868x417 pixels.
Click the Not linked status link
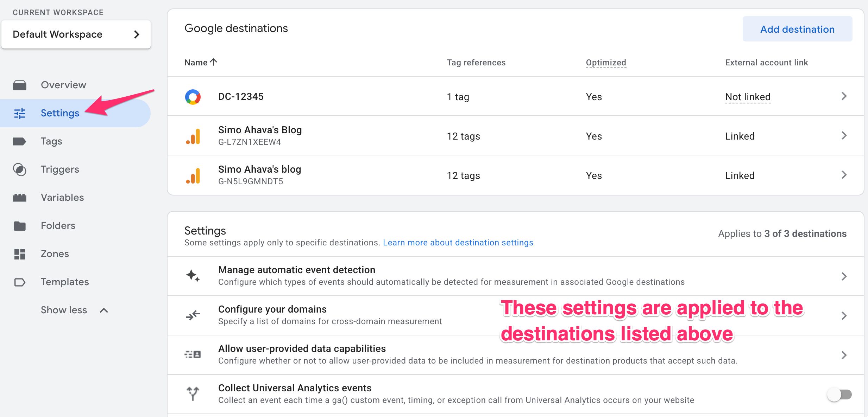[748, 97]
